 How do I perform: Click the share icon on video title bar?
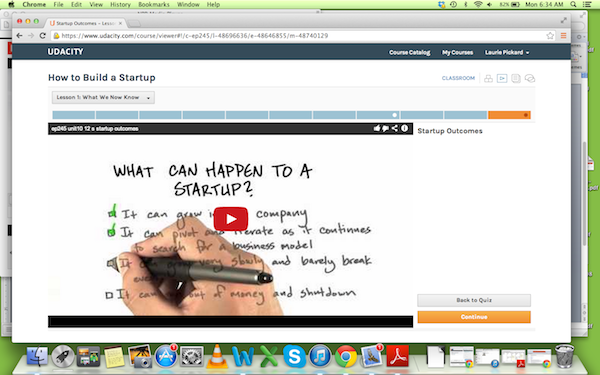pyautogui.click(x=395, y=129)
